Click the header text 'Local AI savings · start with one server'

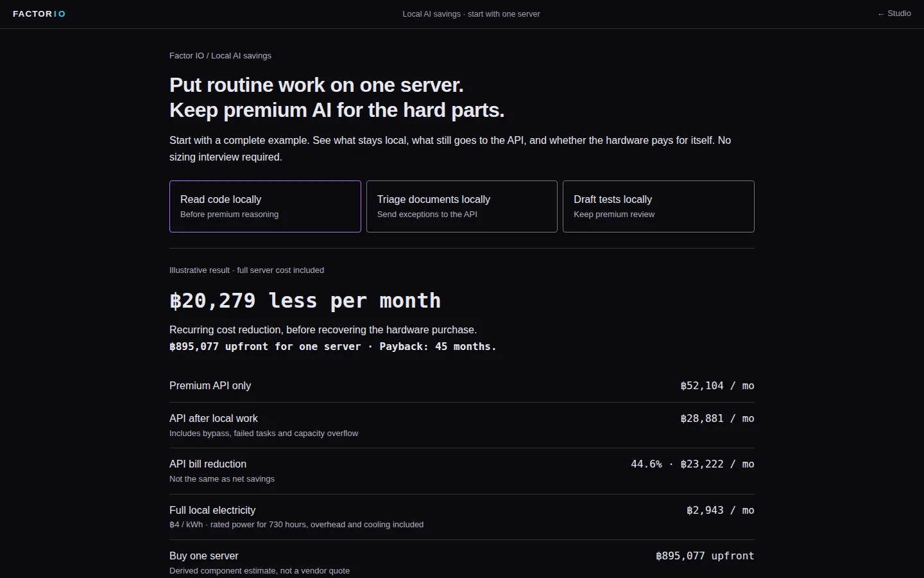[471, 14]
